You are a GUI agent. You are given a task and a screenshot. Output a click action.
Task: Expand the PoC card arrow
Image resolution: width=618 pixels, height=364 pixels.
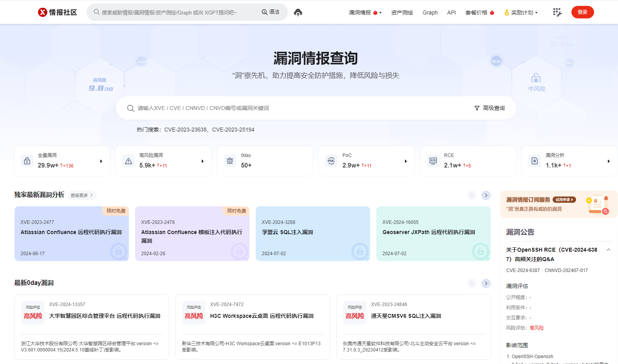tap(406, 161)
